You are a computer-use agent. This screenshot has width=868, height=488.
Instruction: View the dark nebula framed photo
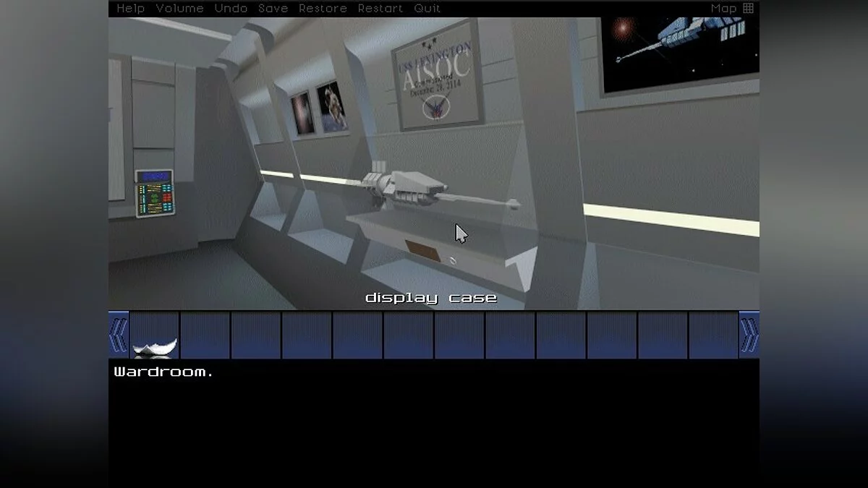[x=302, y=114]
